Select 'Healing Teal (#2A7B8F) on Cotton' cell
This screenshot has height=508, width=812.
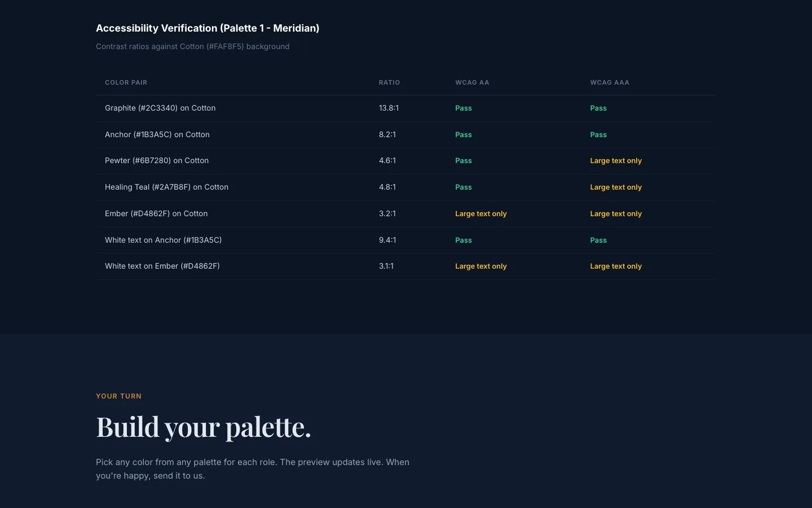[166, 187]
